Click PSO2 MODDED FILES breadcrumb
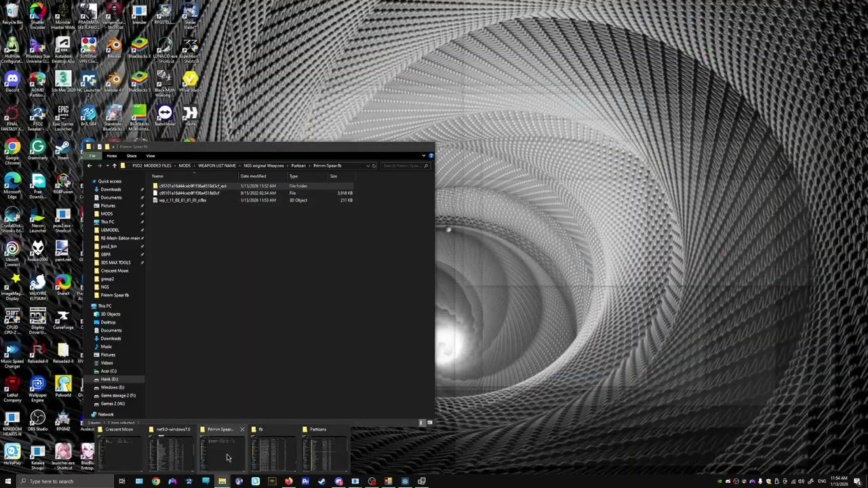 pyautogui.click(x=152, y=165)
